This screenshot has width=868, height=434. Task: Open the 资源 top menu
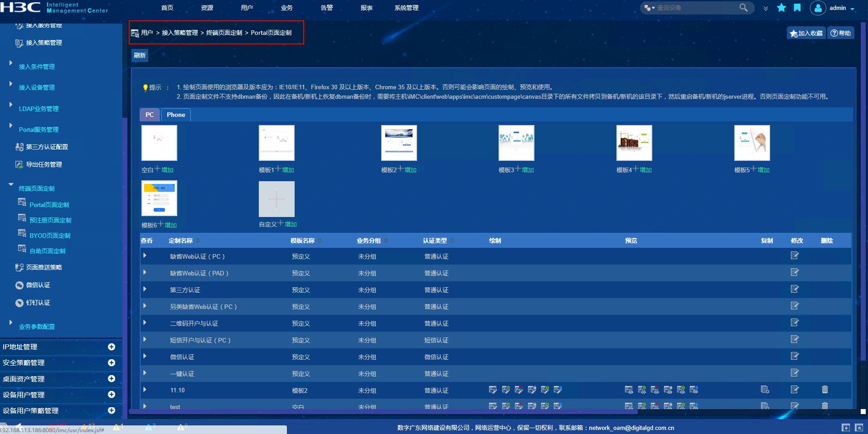207,8
